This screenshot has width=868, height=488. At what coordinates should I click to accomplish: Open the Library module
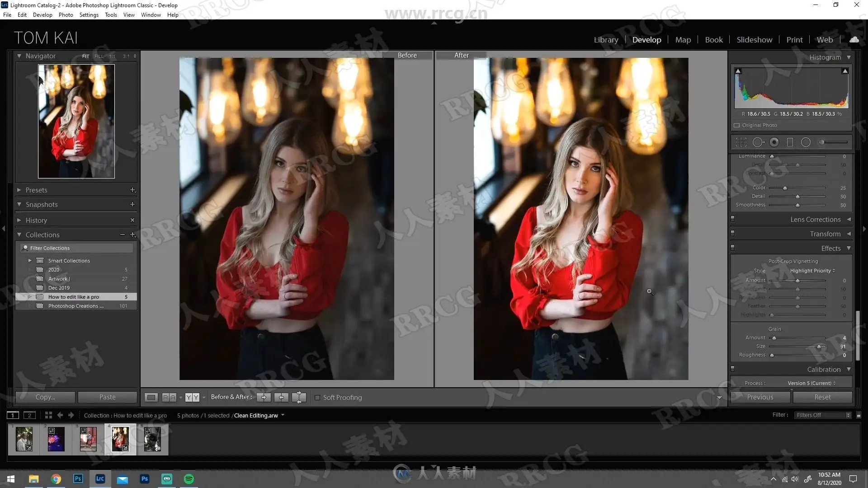coord(606,40)
